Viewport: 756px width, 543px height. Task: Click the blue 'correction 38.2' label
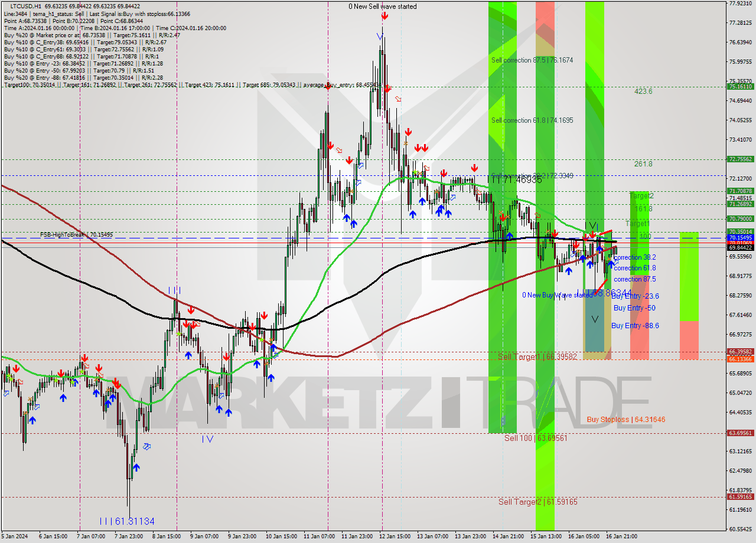(x=634, y=257)
